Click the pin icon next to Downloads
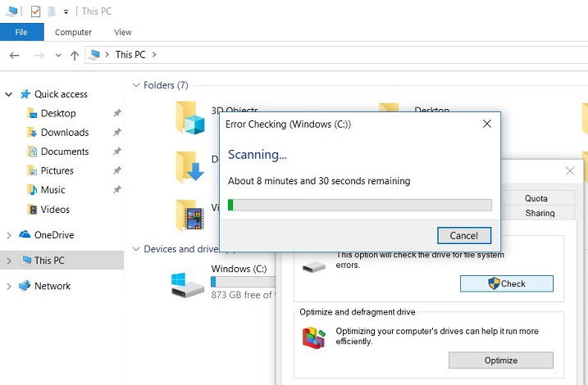 [x=117, y=132]
